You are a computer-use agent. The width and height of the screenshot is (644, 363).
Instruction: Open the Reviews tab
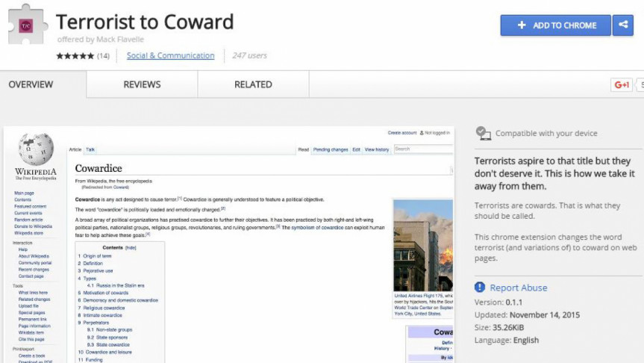pos(142,84)
